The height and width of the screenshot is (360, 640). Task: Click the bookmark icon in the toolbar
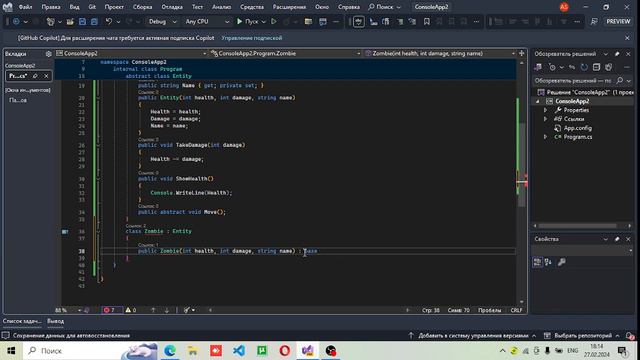pyautogui.click(x=427, y=22)
